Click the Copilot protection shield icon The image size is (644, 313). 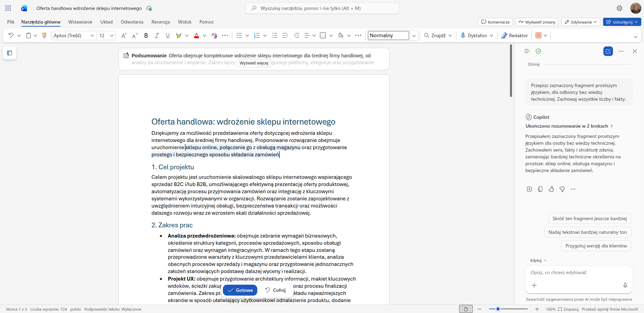pyautogui.click(x=538, y=51)
